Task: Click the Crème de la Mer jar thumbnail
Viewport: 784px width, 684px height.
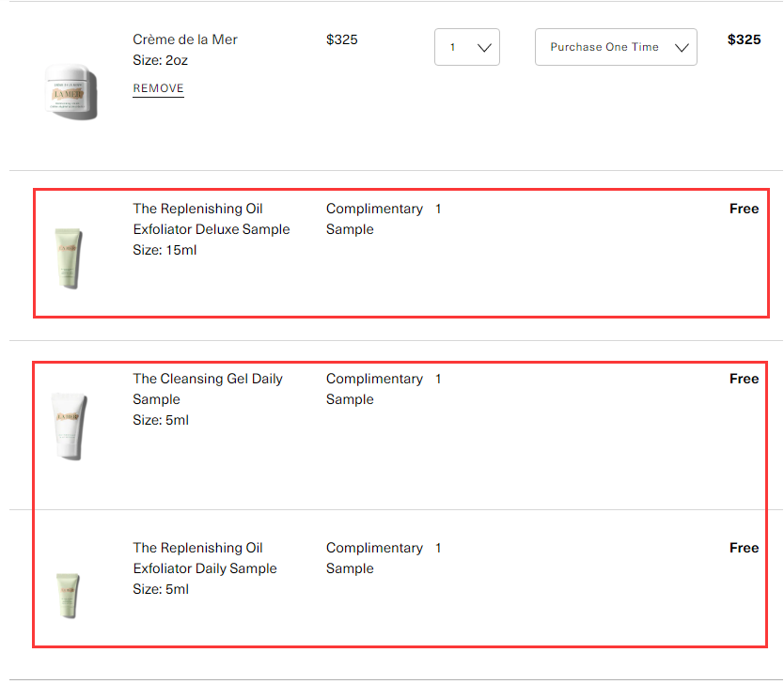Action: point(70,91)
